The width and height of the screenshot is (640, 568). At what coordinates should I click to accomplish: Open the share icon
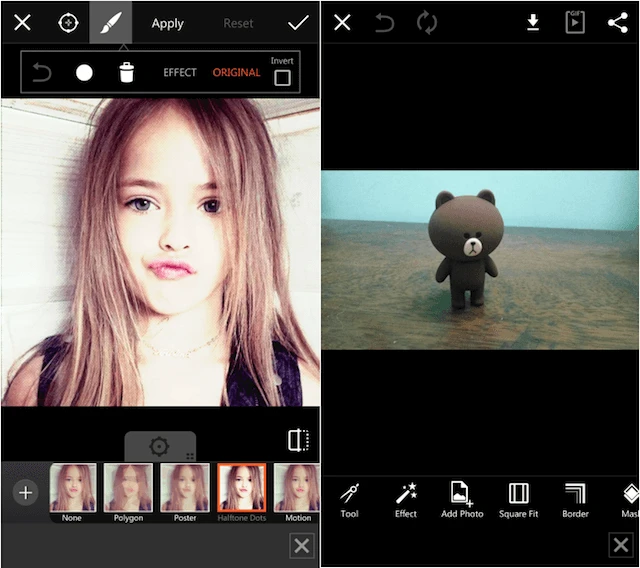pos(617,22)
